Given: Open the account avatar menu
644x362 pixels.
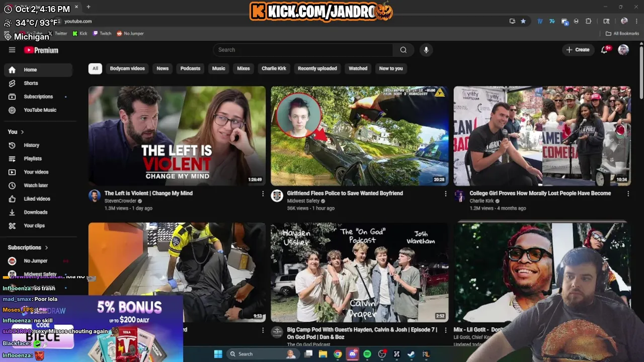Looking at the screenshot, I should pyautogui.click(x=623, y=49).
